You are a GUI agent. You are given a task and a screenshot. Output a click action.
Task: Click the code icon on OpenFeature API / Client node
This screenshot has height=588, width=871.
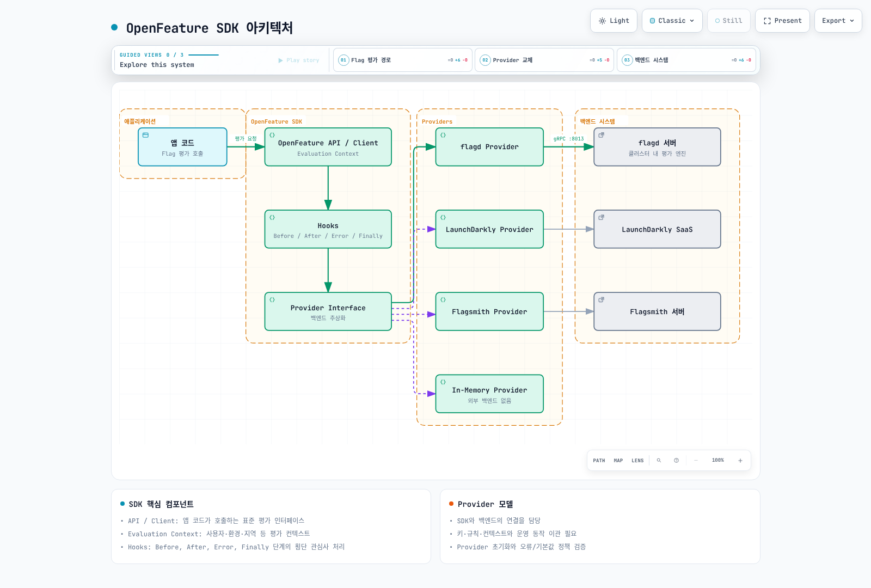(272, 135)
